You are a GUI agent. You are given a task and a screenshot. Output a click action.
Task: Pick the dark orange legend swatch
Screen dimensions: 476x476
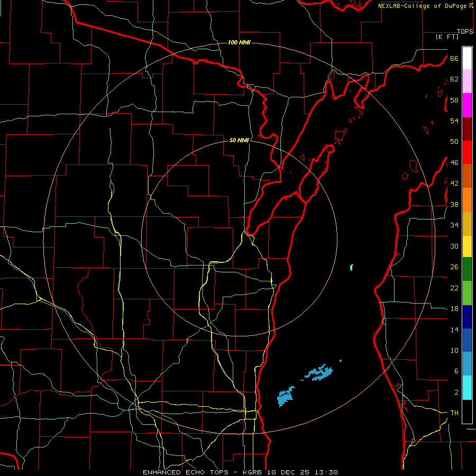pos(467,176)
